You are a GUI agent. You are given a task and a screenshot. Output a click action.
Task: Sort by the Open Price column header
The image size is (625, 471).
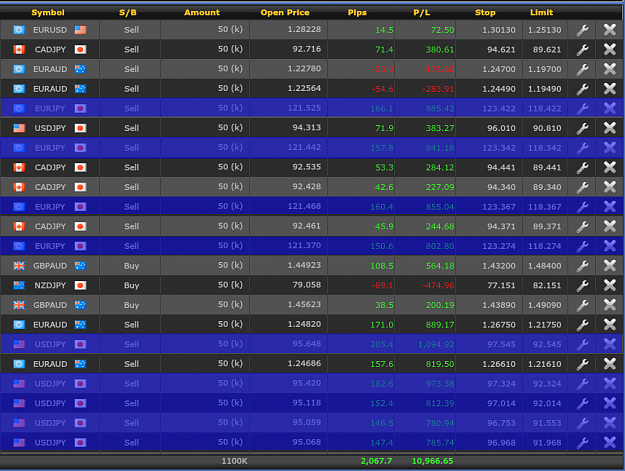point(285,12)
